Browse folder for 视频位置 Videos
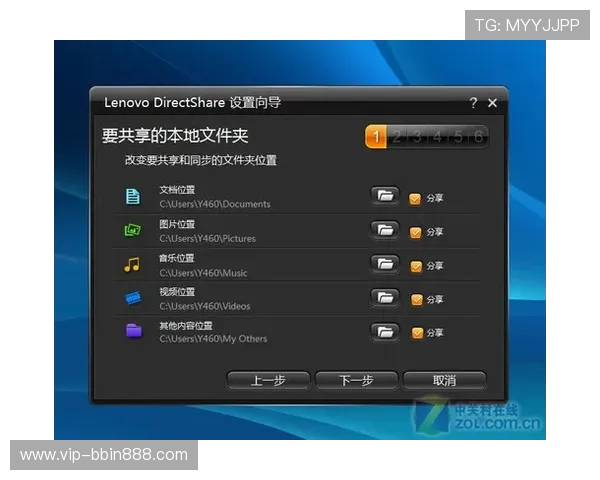The height and width of the screenshot is (480, 600). point(385,297)
